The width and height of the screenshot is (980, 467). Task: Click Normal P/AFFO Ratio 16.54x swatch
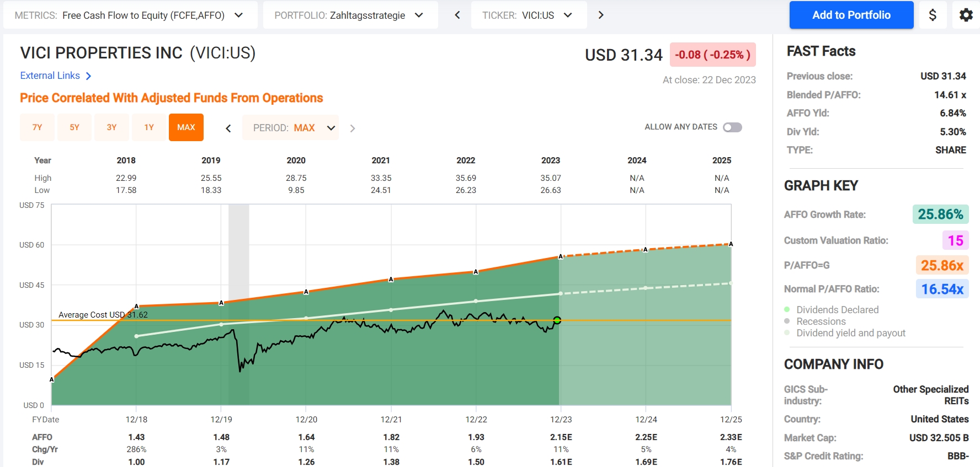pyautogui.click(x=942, y=289)
